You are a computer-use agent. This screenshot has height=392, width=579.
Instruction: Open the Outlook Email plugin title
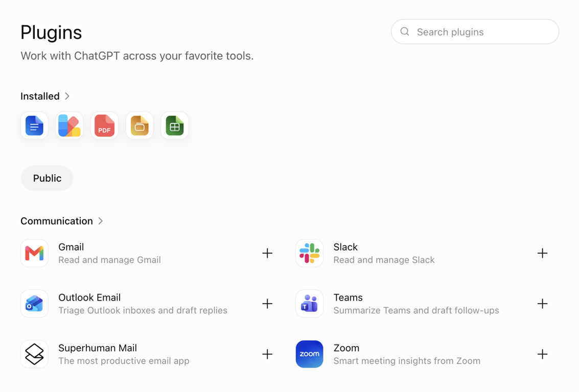pyautogui.click(x=89, y=297)
